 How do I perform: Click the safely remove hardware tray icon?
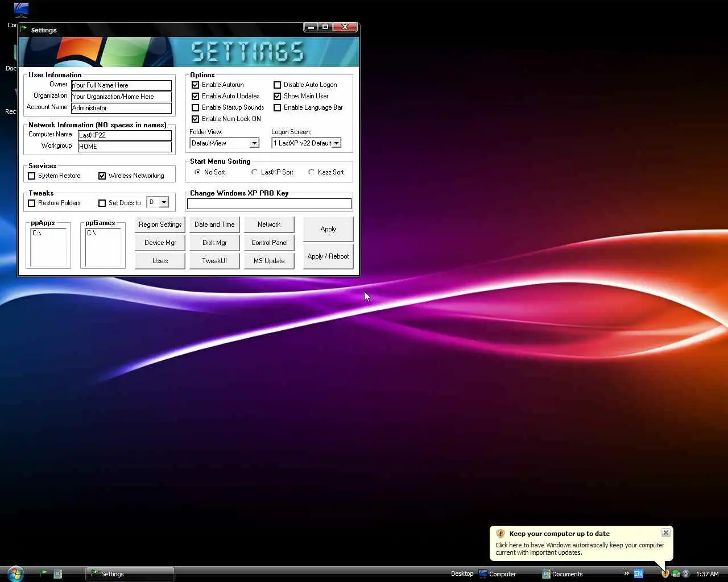point(686,573)
